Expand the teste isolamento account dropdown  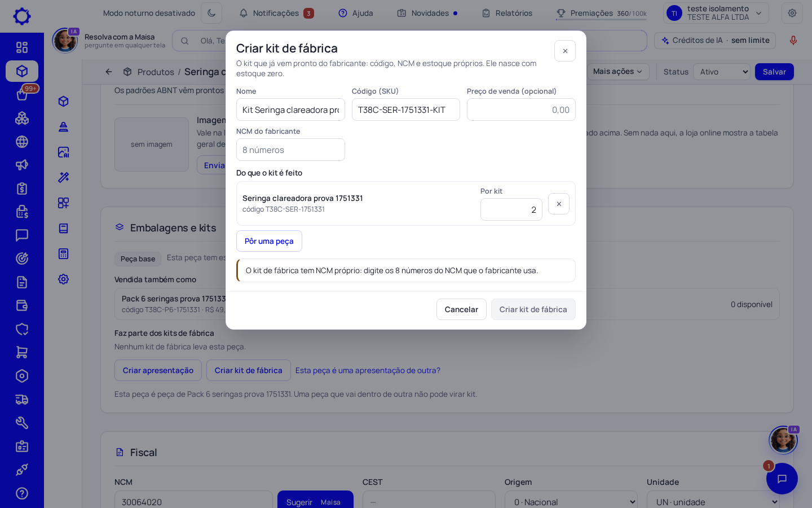pyautogui.click(x=716, y=13)
